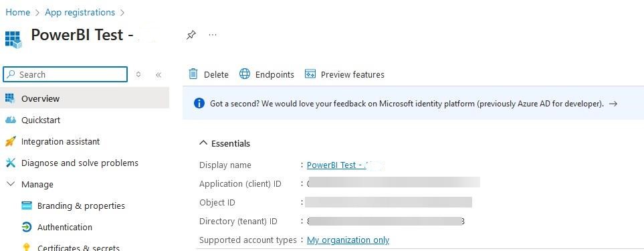Follow the feedback banner arrow
This screenshot has width=644, height=251.
point(613,104)
